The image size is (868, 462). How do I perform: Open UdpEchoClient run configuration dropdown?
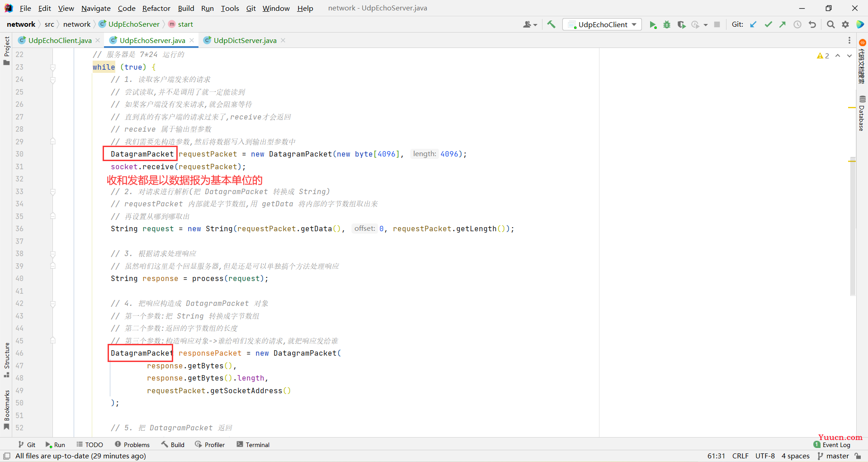tap(603, 24)
